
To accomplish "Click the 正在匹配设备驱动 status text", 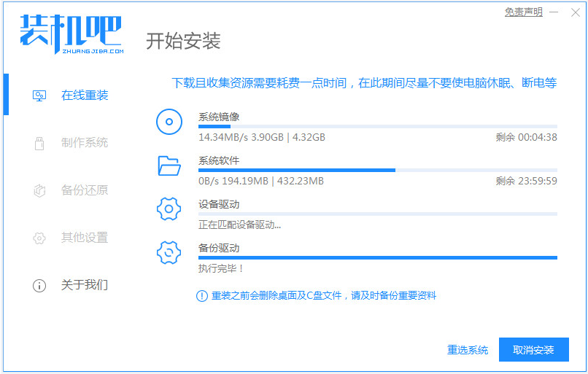I will click(x=239, y=225).
